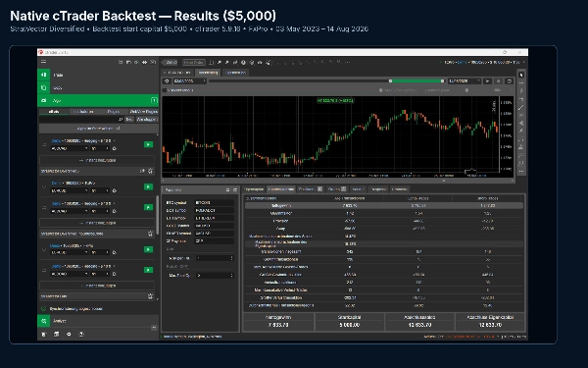Start the topmost cBot instance with green play
Screen dimensions: 588x368
(149, 144)
